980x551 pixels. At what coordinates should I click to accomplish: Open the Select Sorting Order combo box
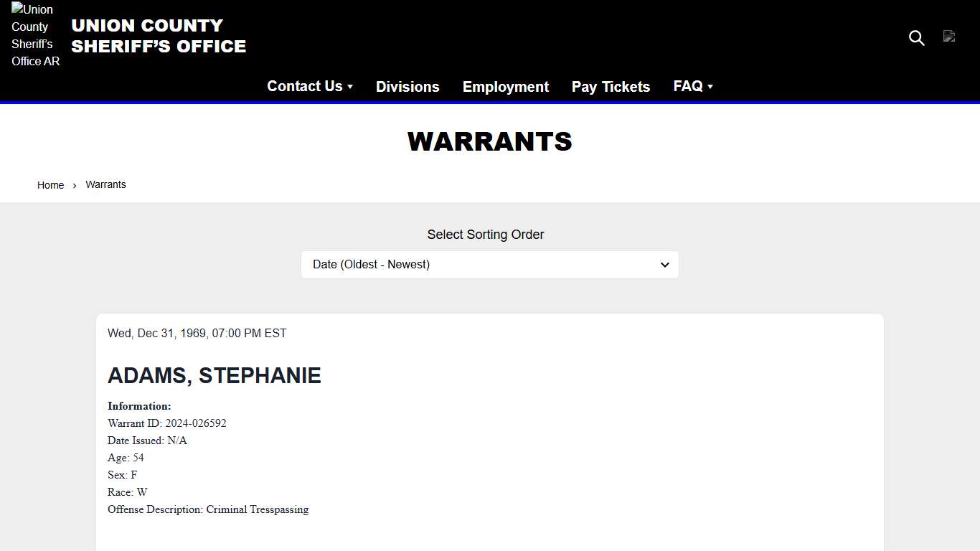pos(490,264)
